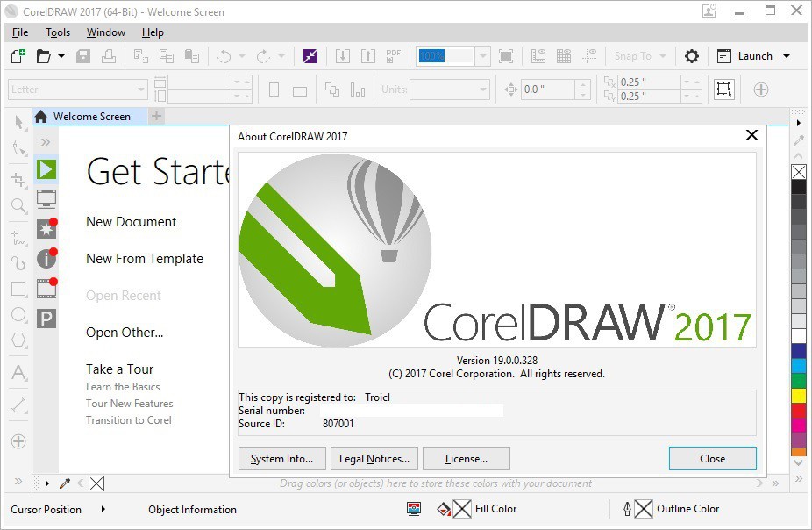The image size is (812, 530).
Task: Click the Undo arrow icon
Action: pos(224,56)
